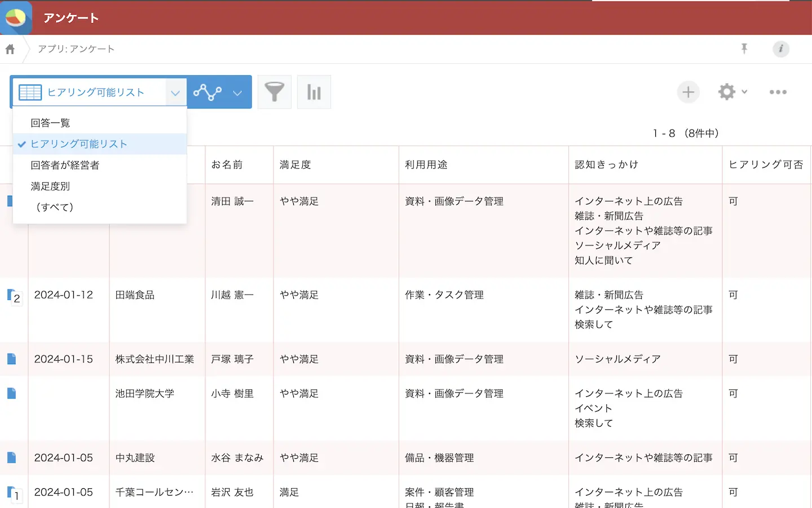
Task: Select 回答一覧 from the view list
Action: click(50, 123)
